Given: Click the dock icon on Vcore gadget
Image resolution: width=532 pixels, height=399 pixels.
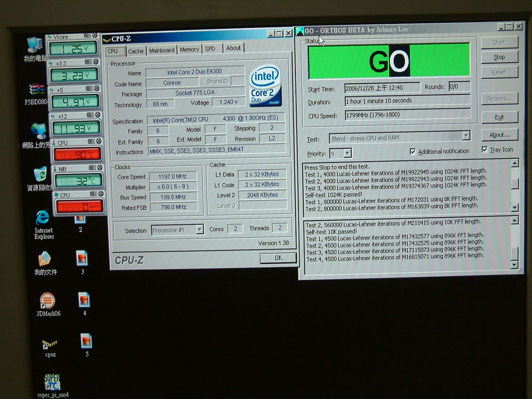Looking at the screenshot, I should [88, 35].
